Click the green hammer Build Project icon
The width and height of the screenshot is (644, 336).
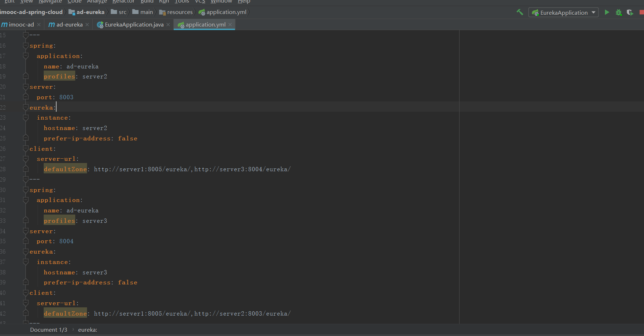pyautogui.click(x=520, y=12)
